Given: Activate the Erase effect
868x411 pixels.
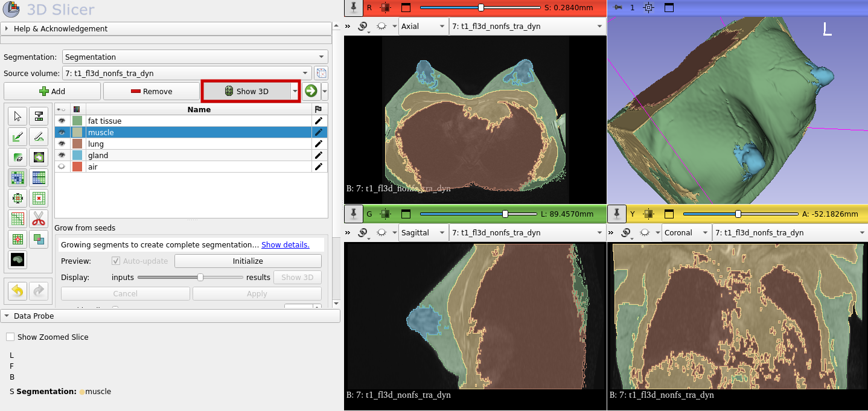Looking at the screenshot, I should (18, 157).
